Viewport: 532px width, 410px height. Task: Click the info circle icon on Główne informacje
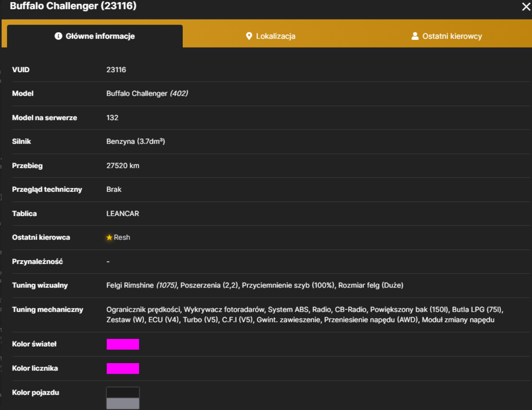click(x=59, y=36)
